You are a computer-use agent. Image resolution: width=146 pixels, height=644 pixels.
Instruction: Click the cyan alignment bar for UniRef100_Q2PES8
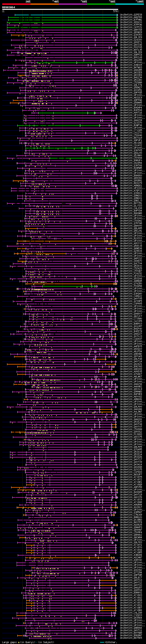click(x=66, y=15)
